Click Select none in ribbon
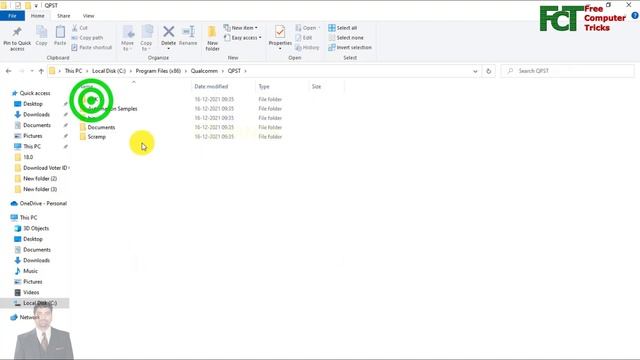640x360 pixels. tap(346, 38)
